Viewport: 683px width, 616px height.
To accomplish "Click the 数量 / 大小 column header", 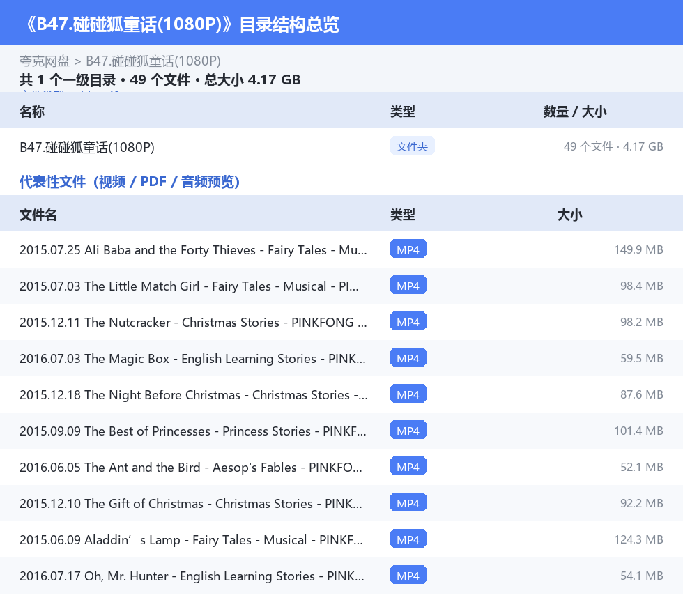I will pos(575,111).
